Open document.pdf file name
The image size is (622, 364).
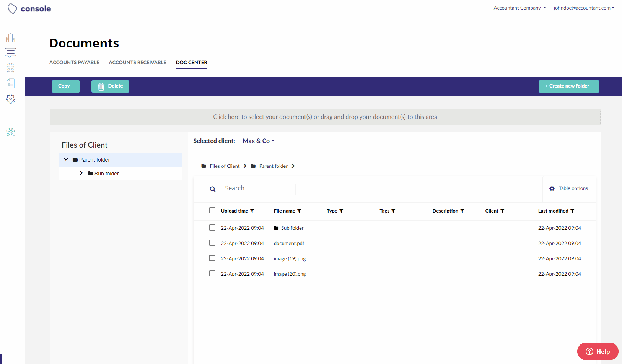pyautogui.click(x=289, y=243)
